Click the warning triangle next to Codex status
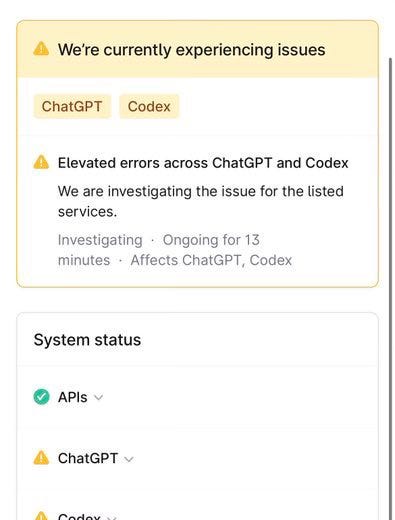This screenshot has height=520, width=395. tap(41, 516)
